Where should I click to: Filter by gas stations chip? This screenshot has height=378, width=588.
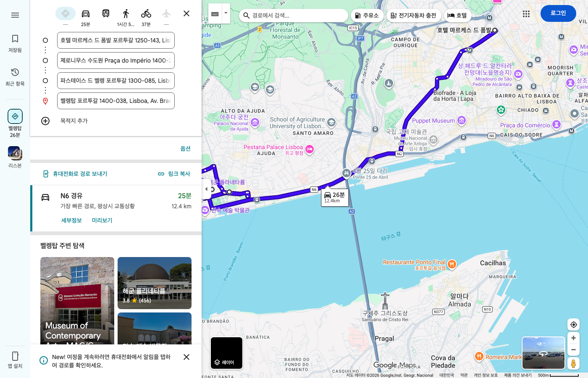coord(367,16)
